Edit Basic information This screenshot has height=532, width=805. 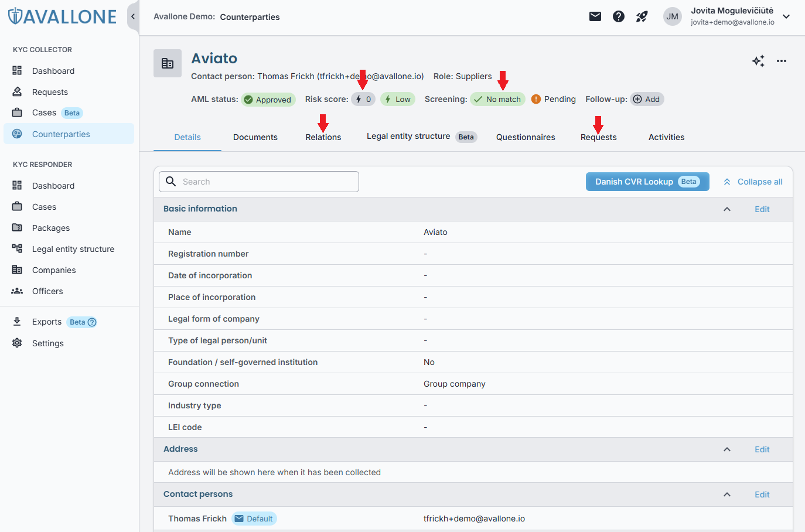[x=762, y=209]
